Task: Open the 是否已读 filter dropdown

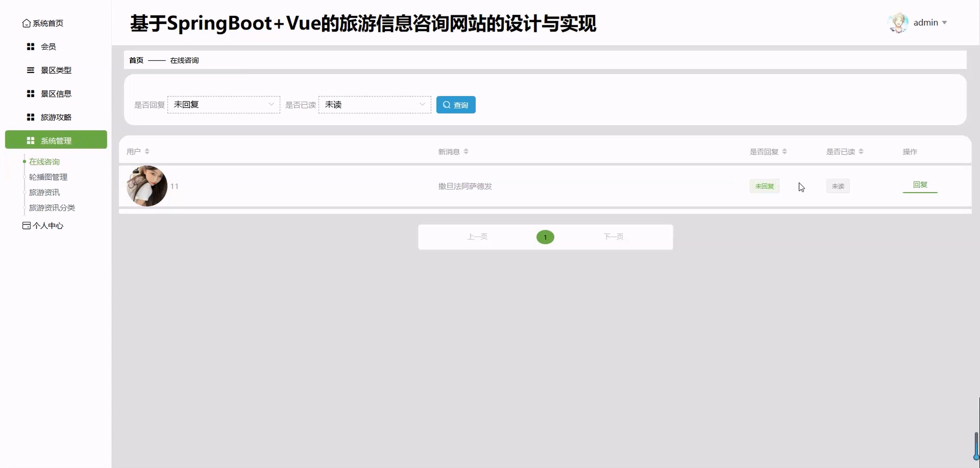Action: tap(375, 105)
